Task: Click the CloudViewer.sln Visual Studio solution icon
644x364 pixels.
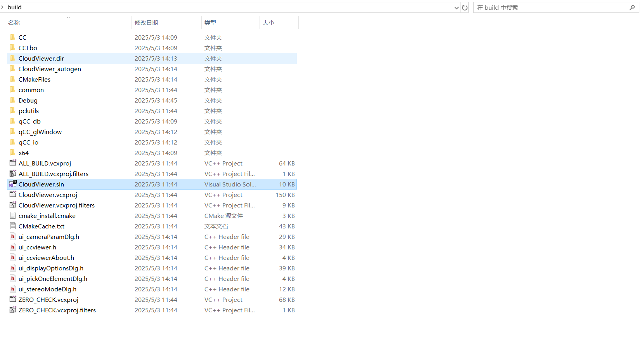Action: point(12,184)
